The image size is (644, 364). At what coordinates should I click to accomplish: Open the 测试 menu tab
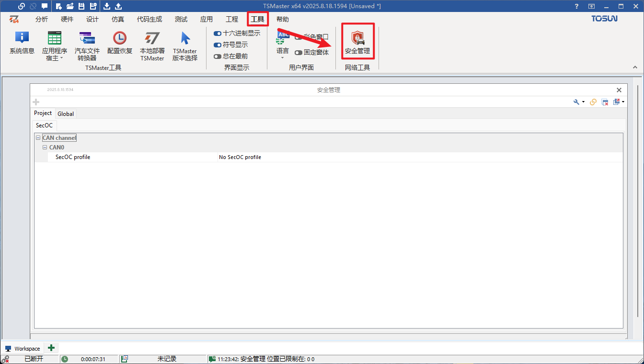pos(181,19)
